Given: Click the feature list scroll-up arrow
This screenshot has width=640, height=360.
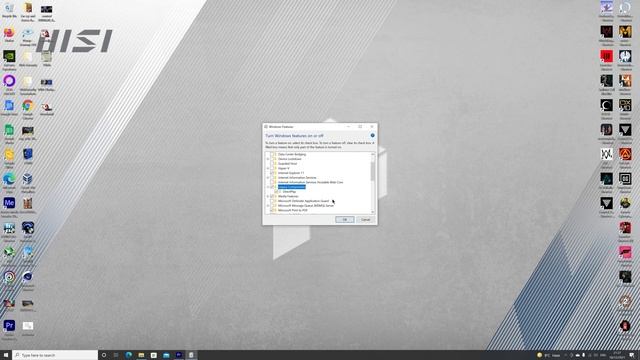Looking at the screenshot, I should [x=372, y=154].
